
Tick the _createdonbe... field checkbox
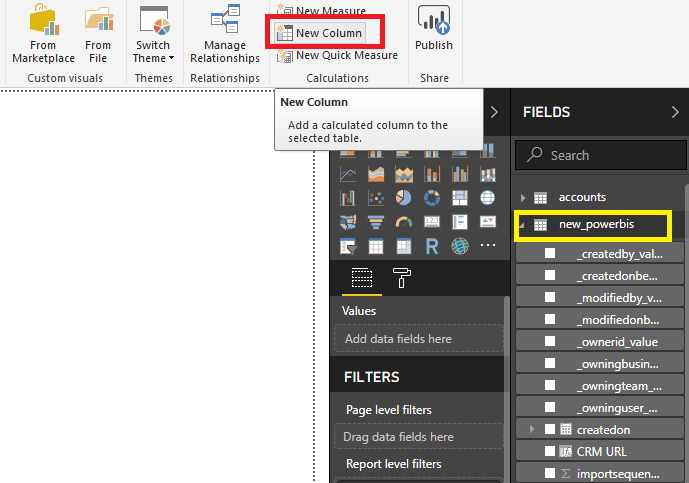coord(550,276)
